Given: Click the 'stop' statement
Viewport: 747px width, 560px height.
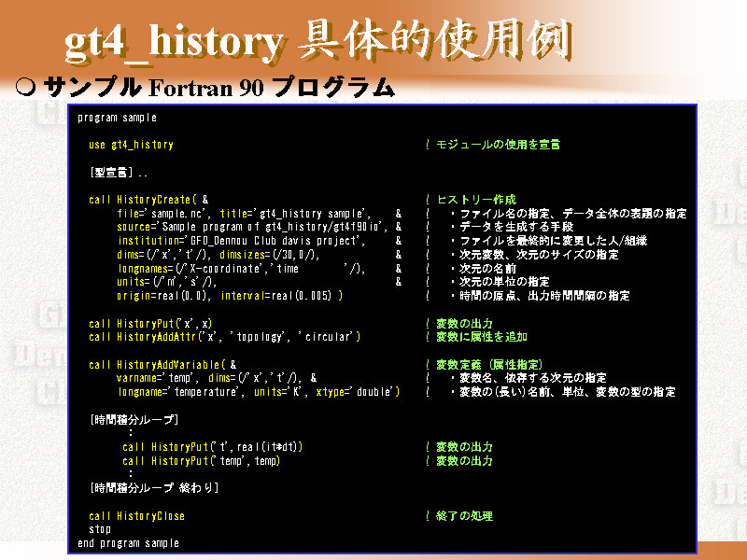Looking at the screenshot, I should coord(100,529).
